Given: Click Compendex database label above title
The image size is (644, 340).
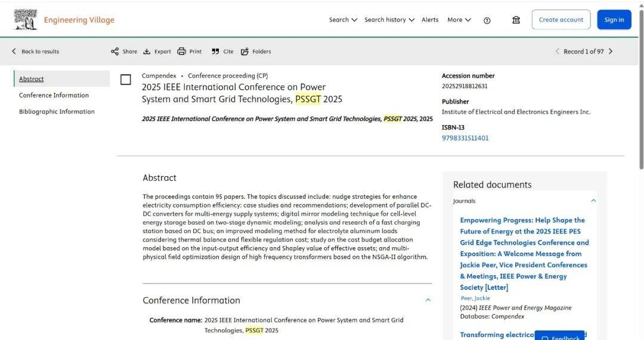Looking at the screenshot, I should pyautogui.click(x=159, y=76).
